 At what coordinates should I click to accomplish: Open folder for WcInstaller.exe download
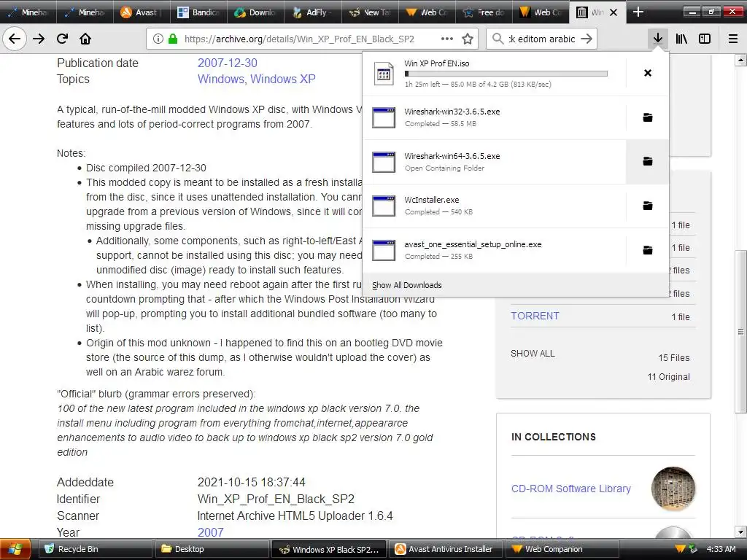pos(648,206)
